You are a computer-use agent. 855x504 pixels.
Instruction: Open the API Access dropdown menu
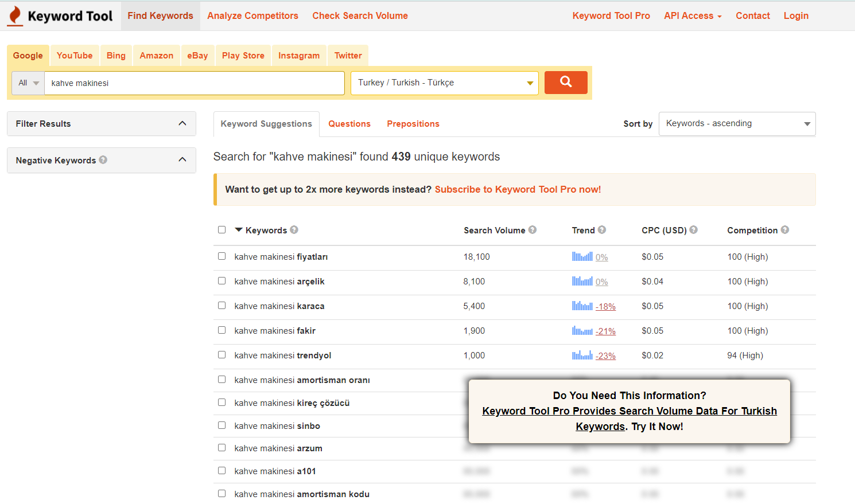pos(693,15)
